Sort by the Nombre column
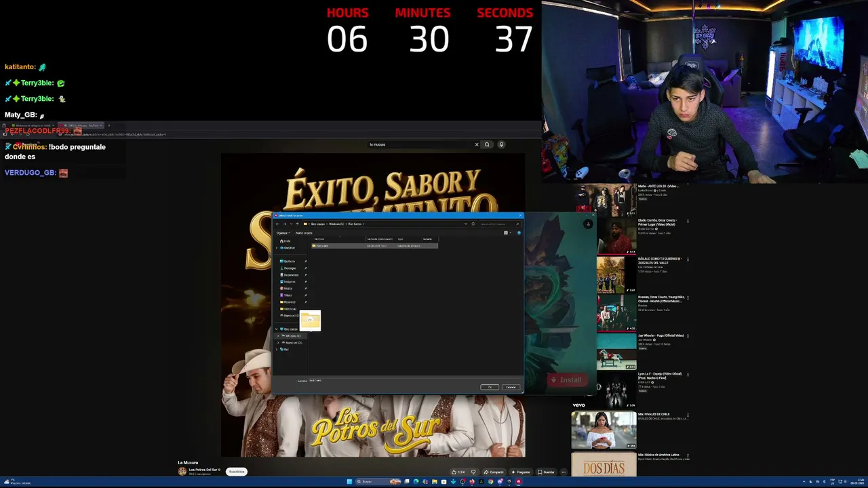The height and width of the screenshot is (488, 868). tap(337, 239)
